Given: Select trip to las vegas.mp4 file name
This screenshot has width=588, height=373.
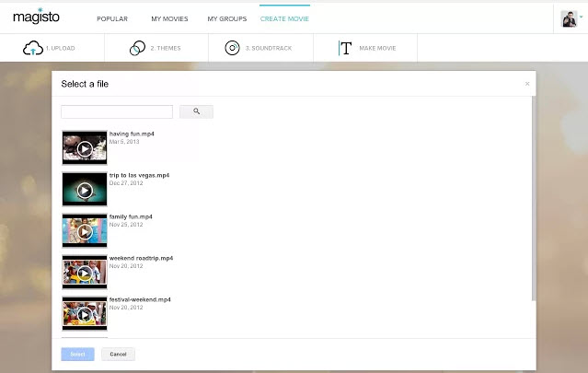Looking at the screenshot, I should [x=139, y=175].
